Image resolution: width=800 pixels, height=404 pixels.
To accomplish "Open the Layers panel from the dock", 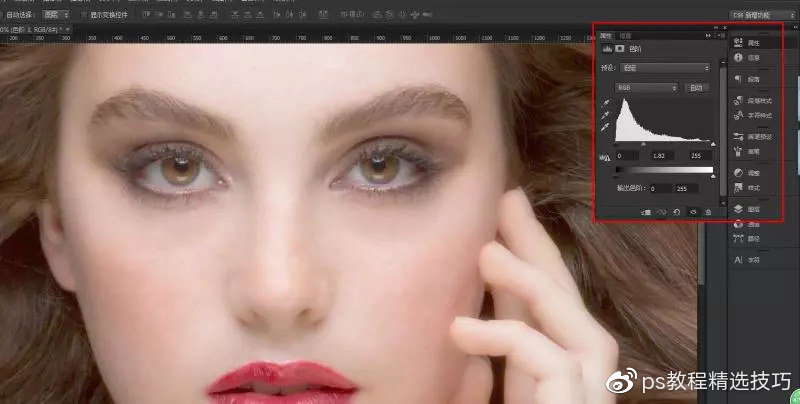I will click(739, 208).
